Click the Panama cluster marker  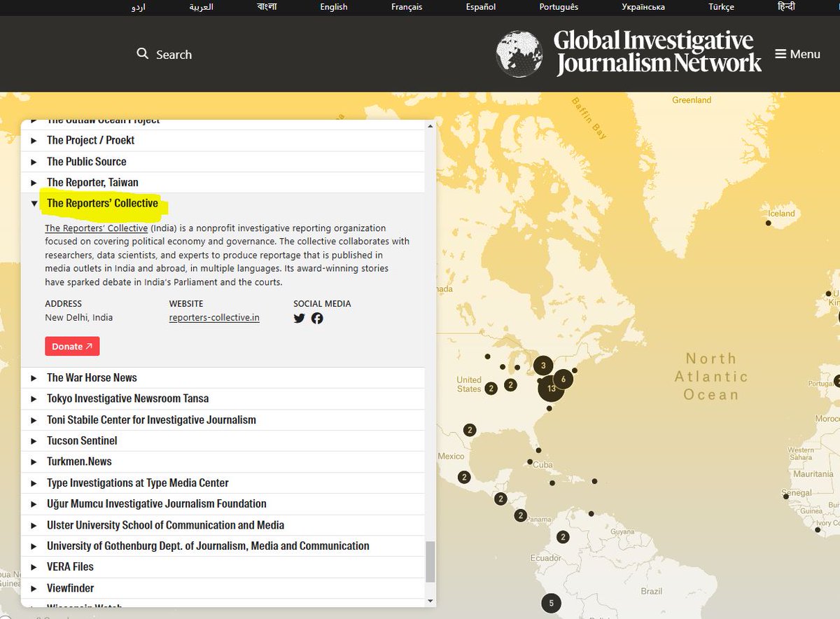(x=520, y=515)
